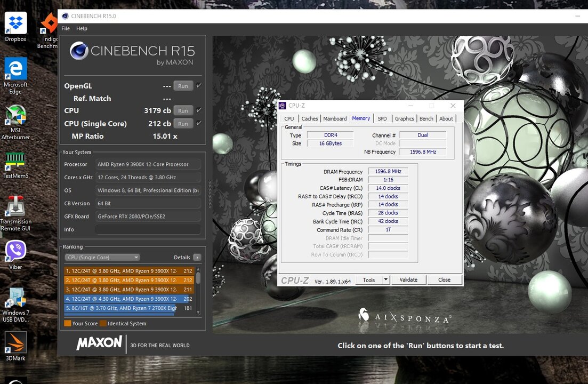The image size is (588, 384).
Task: Click the CPU-Z title bar app icon
Action: click(x=283, y=106)
